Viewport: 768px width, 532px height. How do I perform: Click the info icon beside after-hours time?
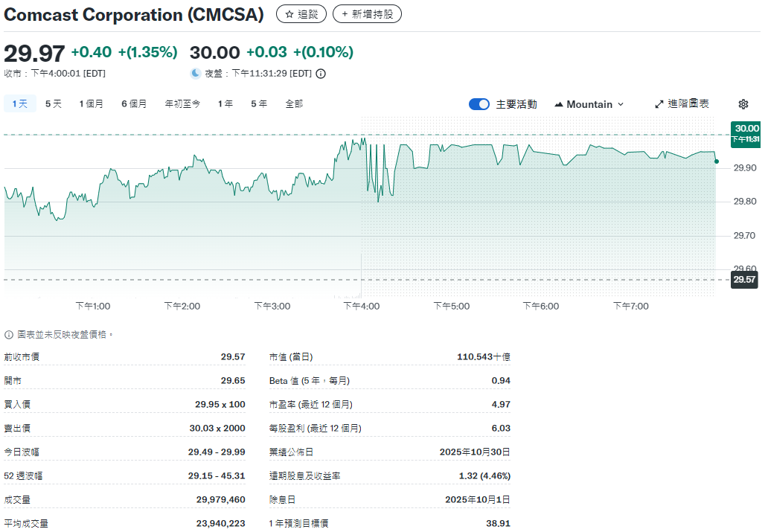[x=321, y=74]
